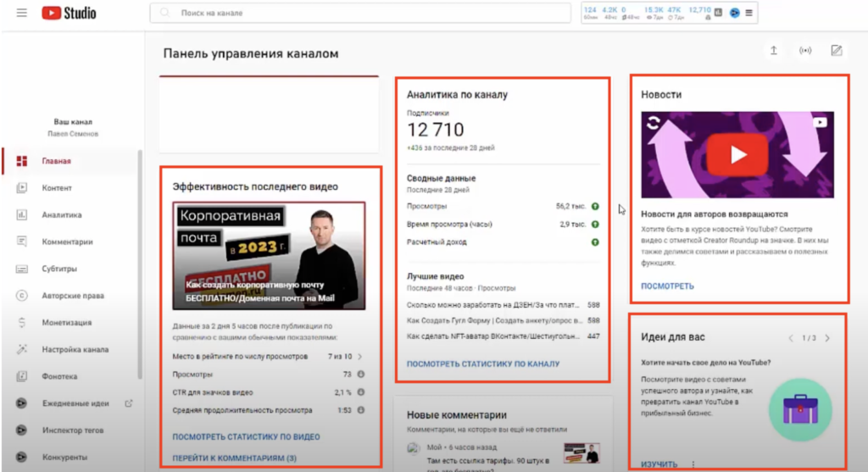Play the Новости video thumbnail
Viewport: 868px width, 472px height.
[x=737, y=155]
